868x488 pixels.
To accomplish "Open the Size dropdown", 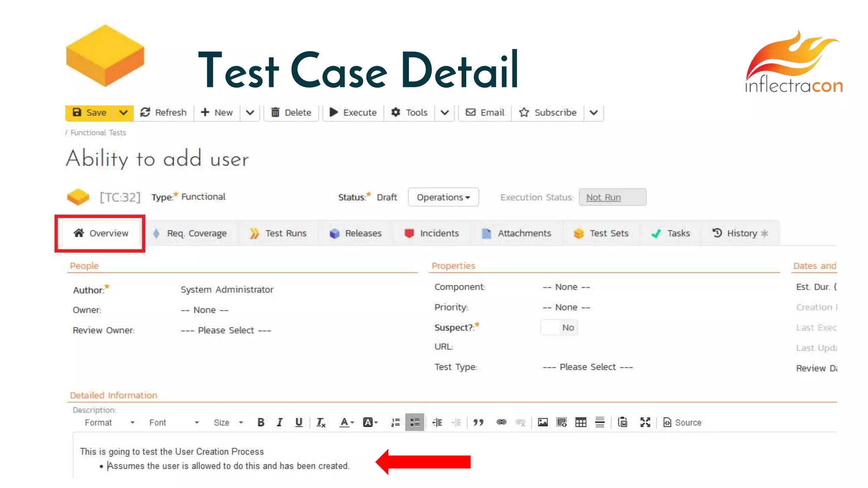I will 228,422.
